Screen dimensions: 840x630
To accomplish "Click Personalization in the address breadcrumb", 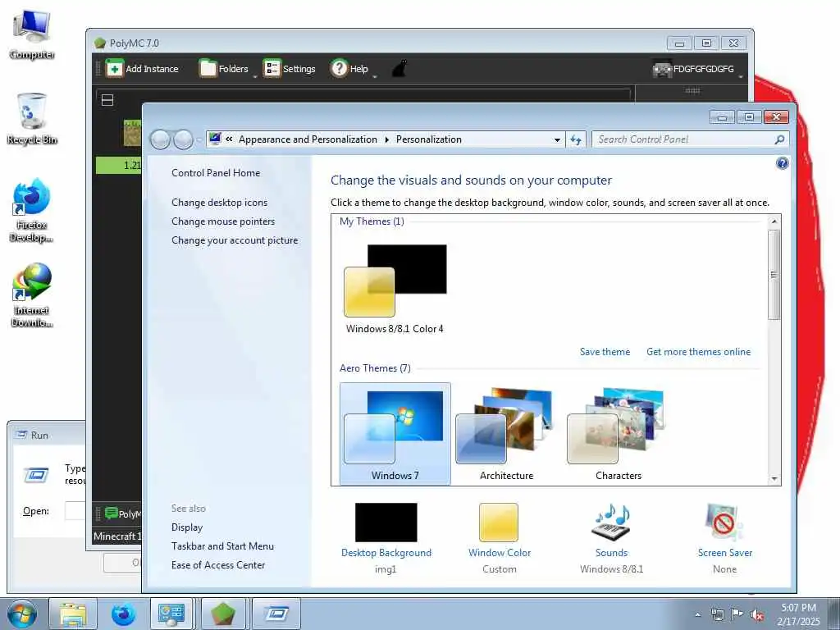I will pos(428,139).
